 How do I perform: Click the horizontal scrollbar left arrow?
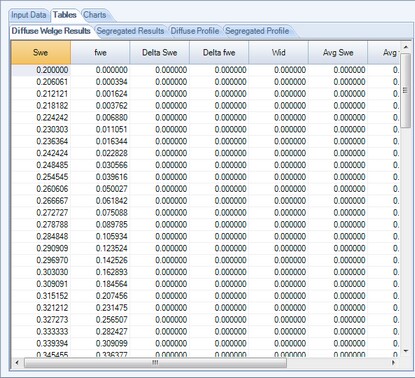click(17, 362)
